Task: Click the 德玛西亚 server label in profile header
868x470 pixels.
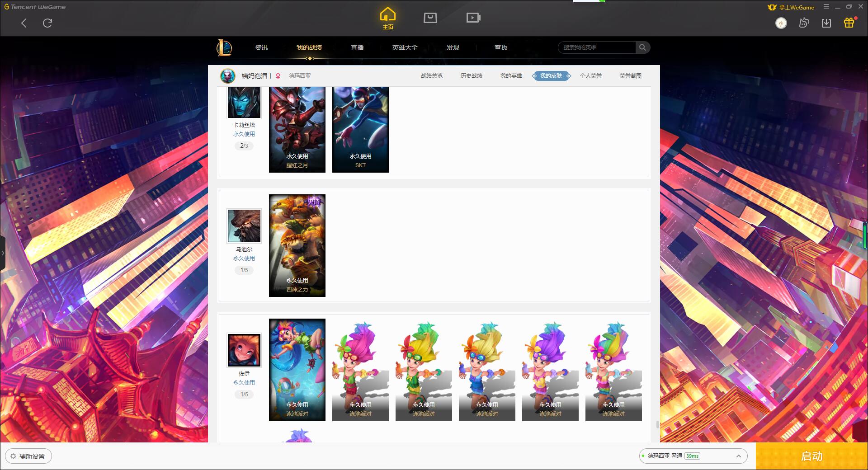Action: click(300, 76)
